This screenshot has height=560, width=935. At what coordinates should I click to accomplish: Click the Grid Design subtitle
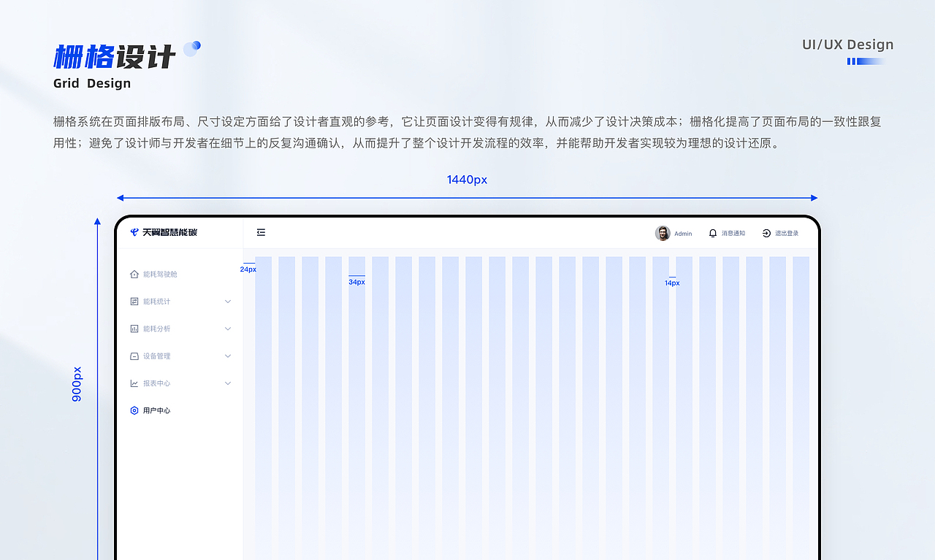[x=92, y=83]
